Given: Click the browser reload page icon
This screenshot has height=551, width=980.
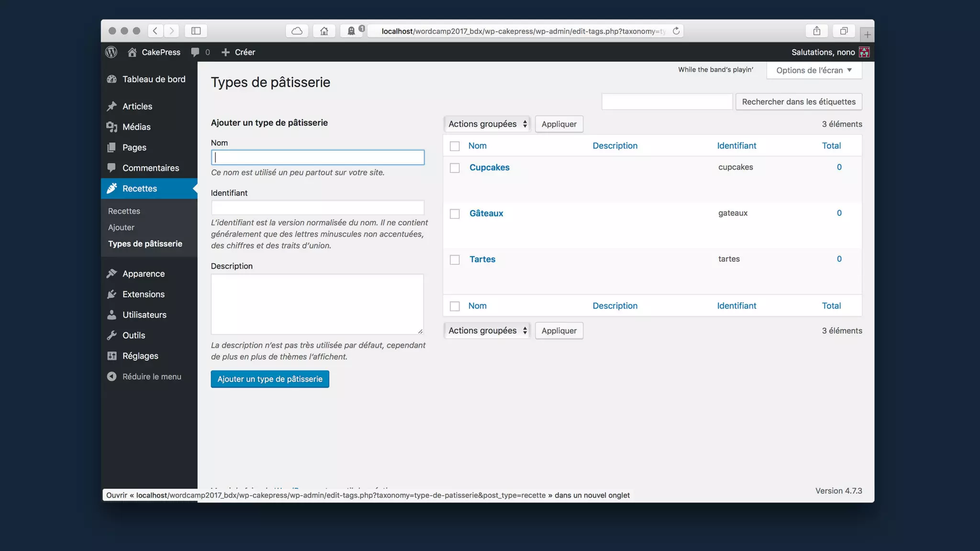Looking at the screenshot, I should point(676,31).
